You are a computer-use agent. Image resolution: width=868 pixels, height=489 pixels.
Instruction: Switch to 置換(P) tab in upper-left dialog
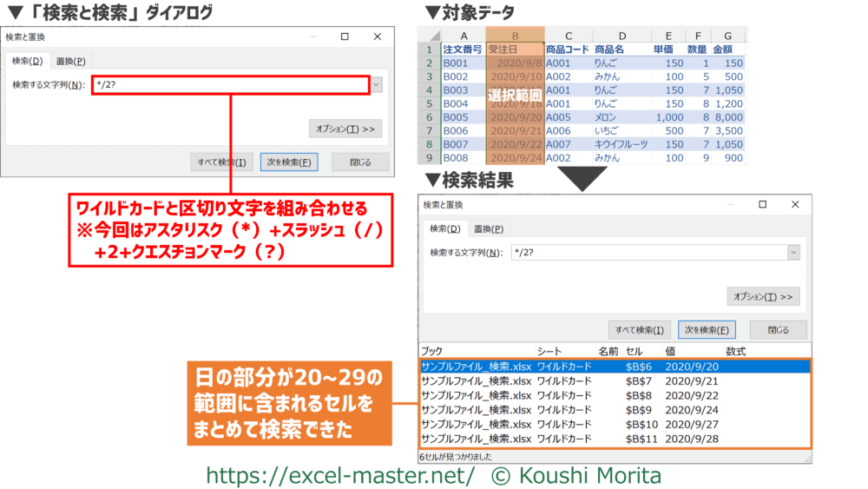[x=70, y=61]
